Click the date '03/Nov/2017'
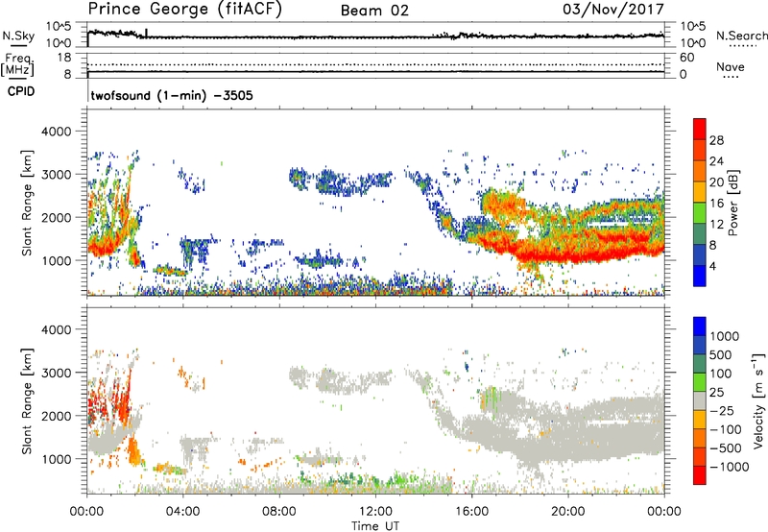 [613, 10]
